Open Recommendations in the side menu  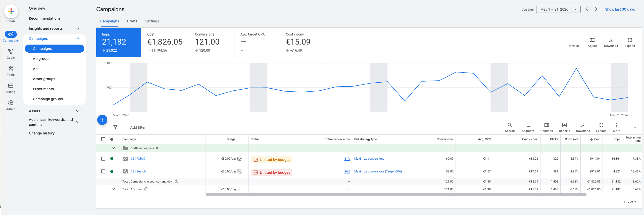[x=44, y=18]
